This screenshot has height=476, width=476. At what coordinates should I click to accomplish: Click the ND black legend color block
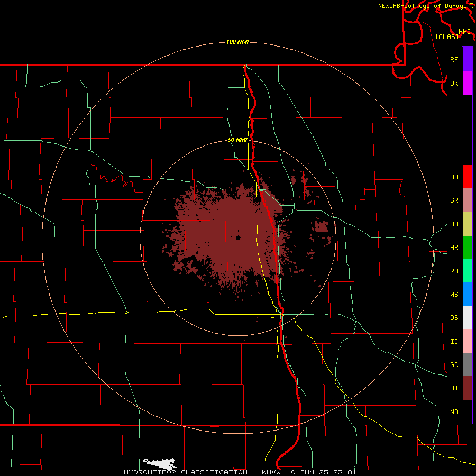[x=467, y=411]
